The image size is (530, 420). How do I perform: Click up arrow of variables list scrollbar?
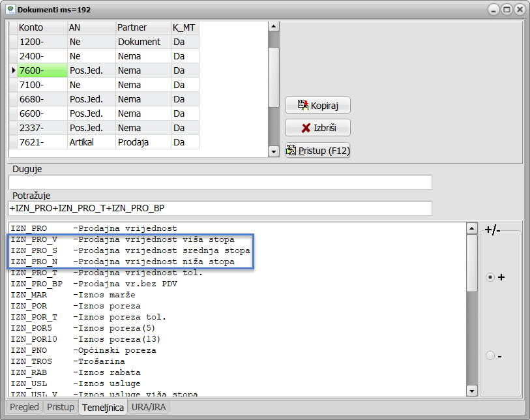[x=472, y=229]
